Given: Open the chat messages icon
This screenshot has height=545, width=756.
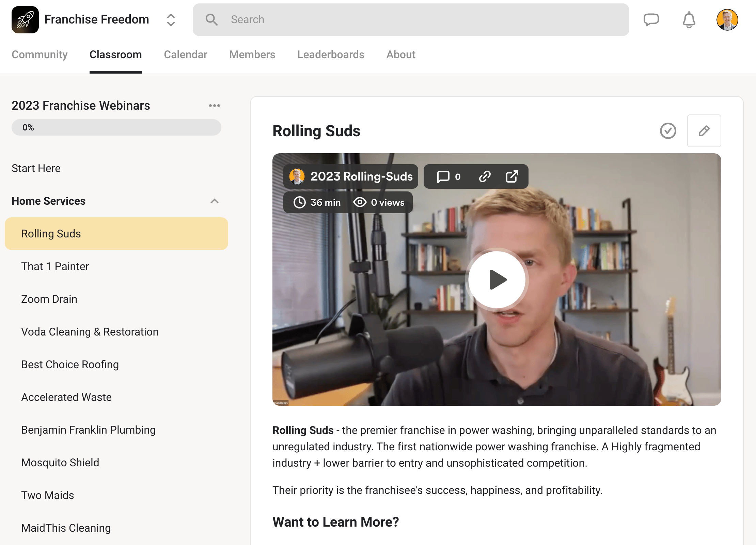Looking at the screenshot, I should (x=651, y=20).
